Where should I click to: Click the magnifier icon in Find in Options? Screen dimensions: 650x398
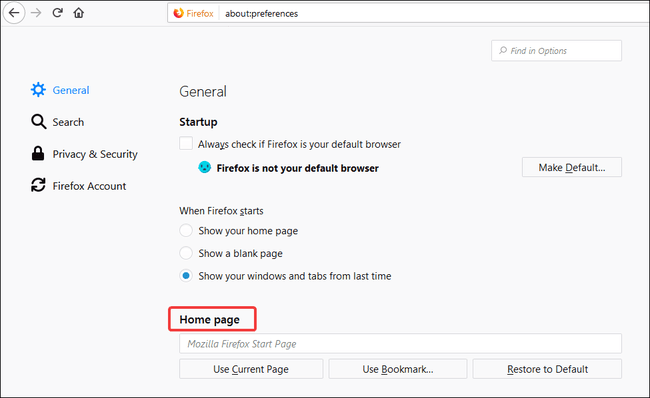click(x=503, y=51)
